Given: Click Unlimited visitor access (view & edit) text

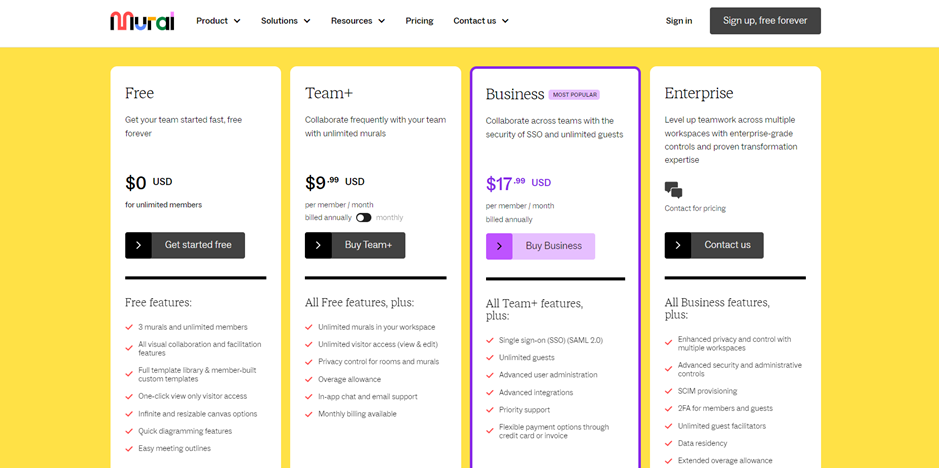Looking at the screenshot, I should click(x=378, y=344).
